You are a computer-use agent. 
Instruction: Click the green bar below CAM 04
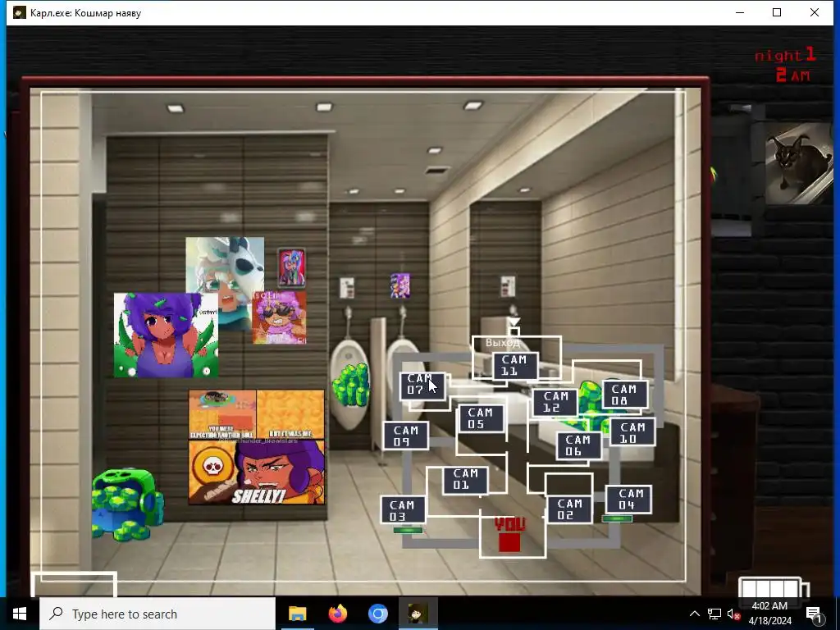click(x=617, y=518)
